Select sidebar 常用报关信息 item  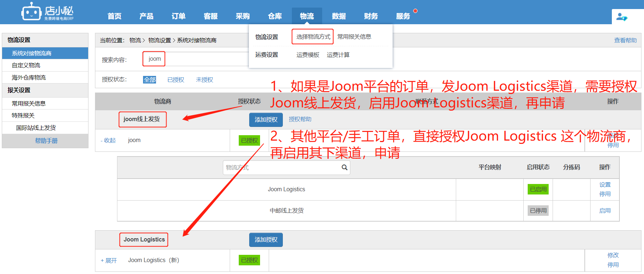[x=45, y=103]
